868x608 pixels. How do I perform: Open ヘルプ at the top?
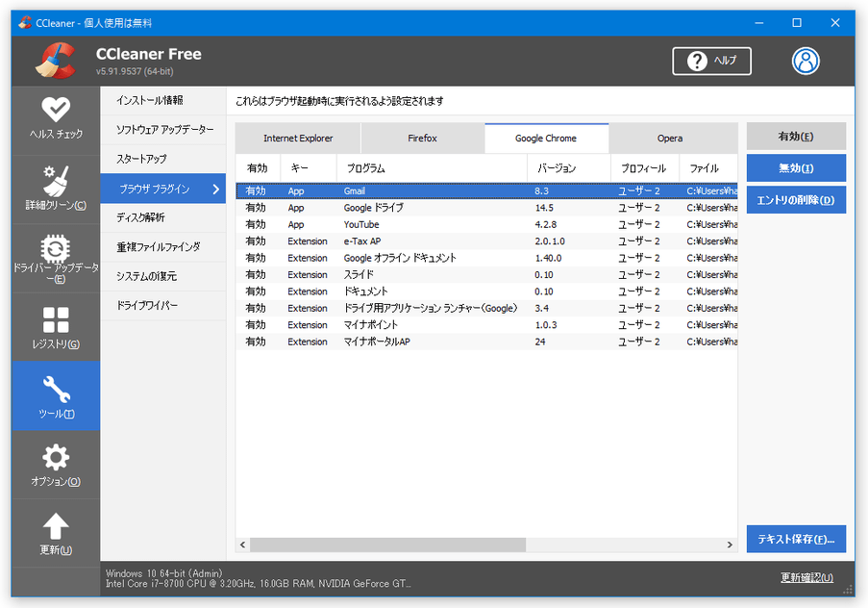(711, 60)
